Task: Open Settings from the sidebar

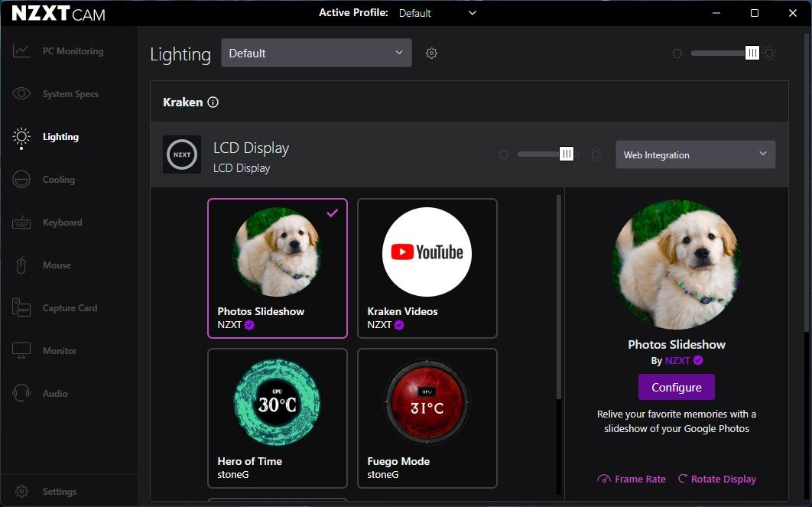Action: tap(60, 492)
